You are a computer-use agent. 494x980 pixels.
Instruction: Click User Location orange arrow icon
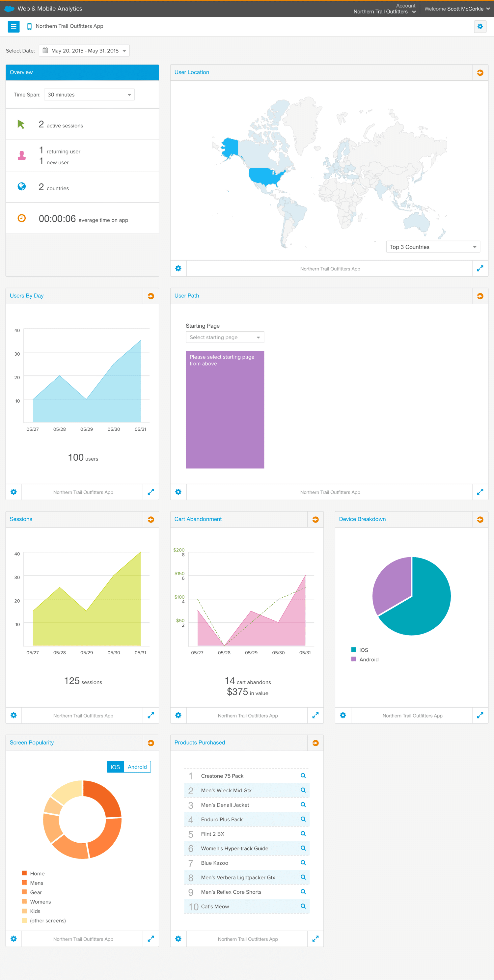click(x=480, y=73)
